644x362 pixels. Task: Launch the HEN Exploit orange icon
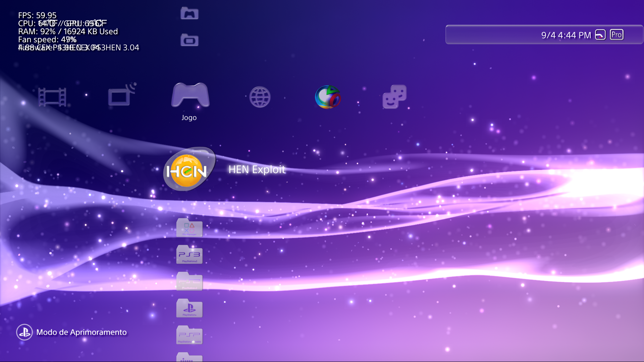[188, 169]
